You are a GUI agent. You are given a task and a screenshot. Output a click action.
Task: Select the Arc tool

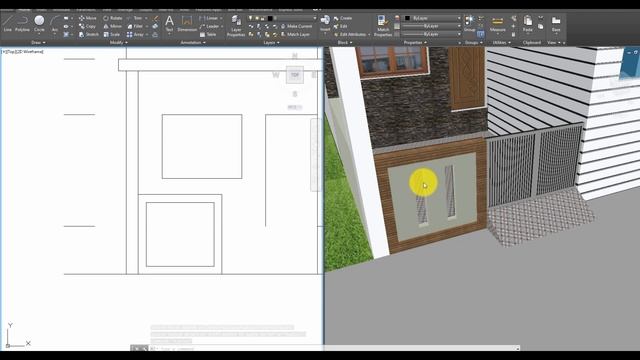click(x=55, y=23)
